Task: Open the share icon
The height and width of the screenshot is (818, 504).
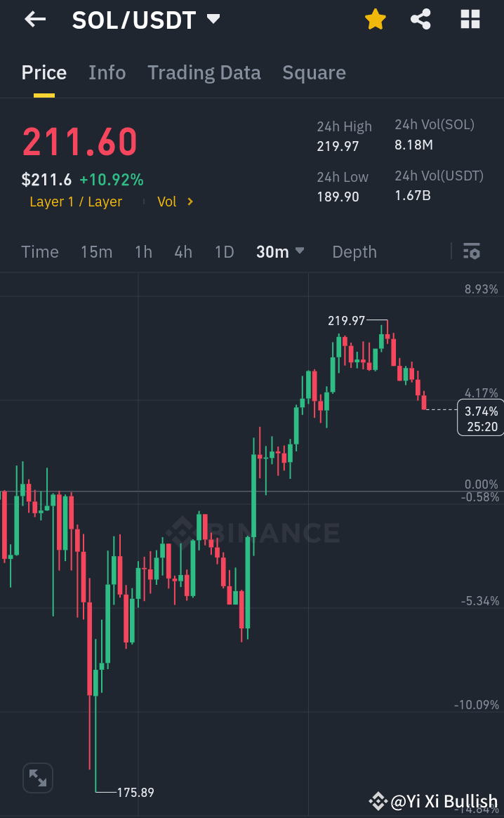Action: [x=420, y=19]
